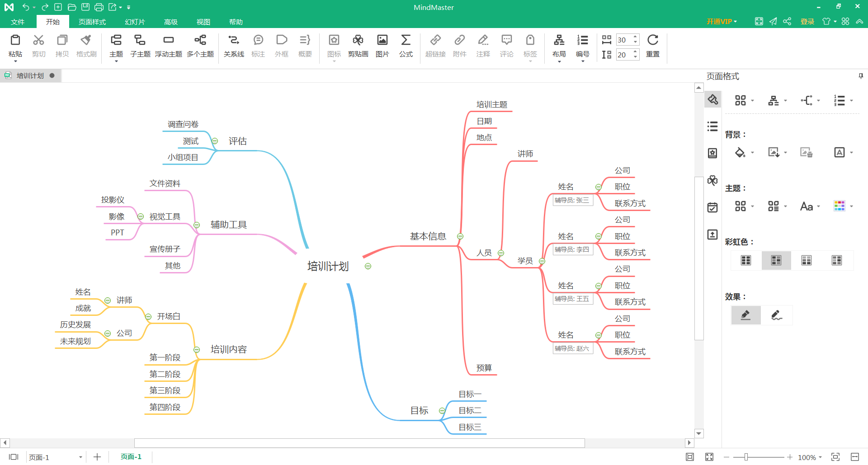Select the 页面-1 sheet tab
The height and width of the screenshot is (465, 868).
(131, 457)
